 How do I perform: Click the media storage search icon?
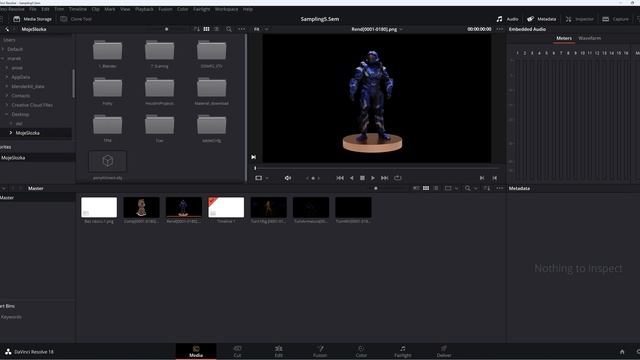click(229, 29)
